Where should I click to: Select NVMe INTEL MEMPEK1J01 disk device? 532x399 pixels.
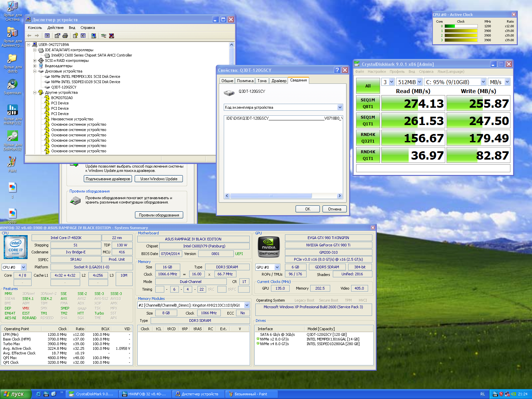click(x=85, y=76)
